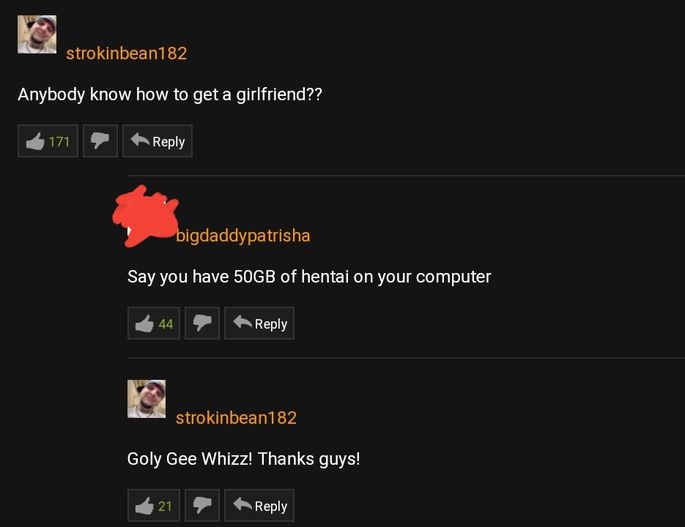The width and height of the screenshot is (685, 527).
Task: Click the reply arrow icon on the top comment
Action: pos(140,140)
